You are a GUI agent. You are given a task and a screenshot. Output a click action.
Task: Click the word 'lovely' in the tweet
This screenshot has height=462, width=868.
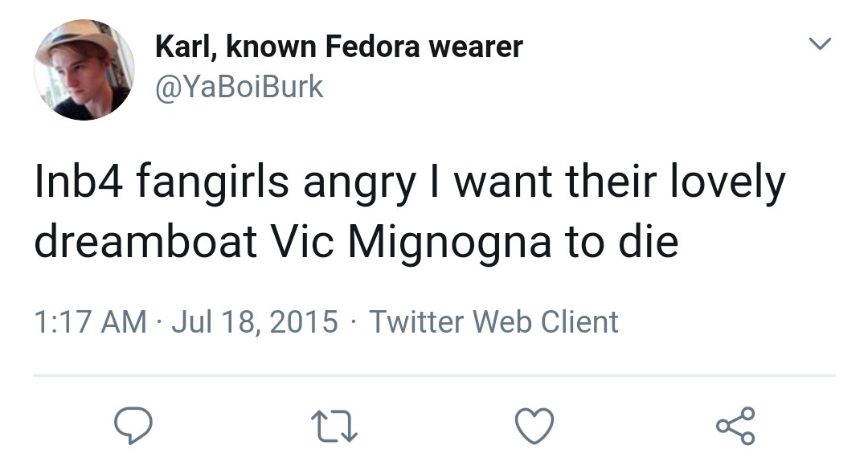pyautogui.click(x=728, y=183)
